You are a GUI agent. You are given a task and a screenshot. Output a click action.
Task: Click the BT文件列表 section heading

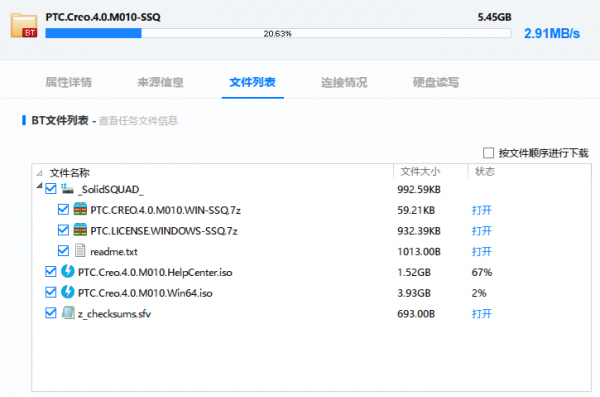(60, 120)
